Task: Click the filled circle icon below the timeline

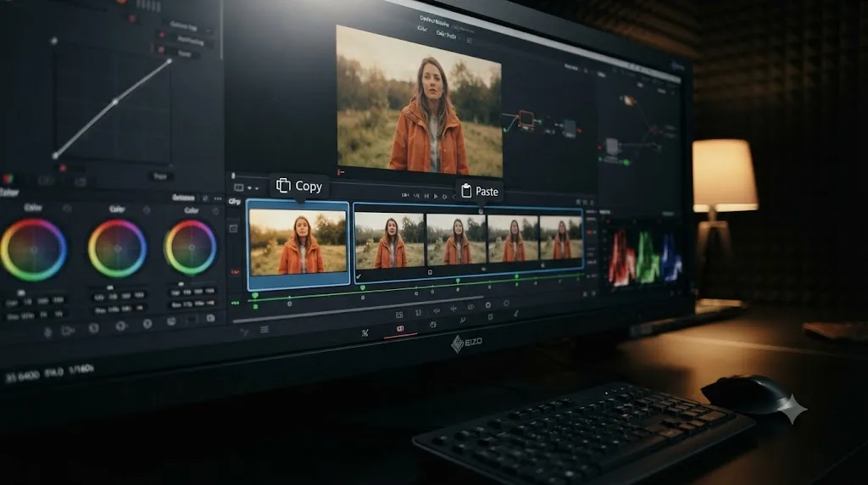Action: (487, 305)
